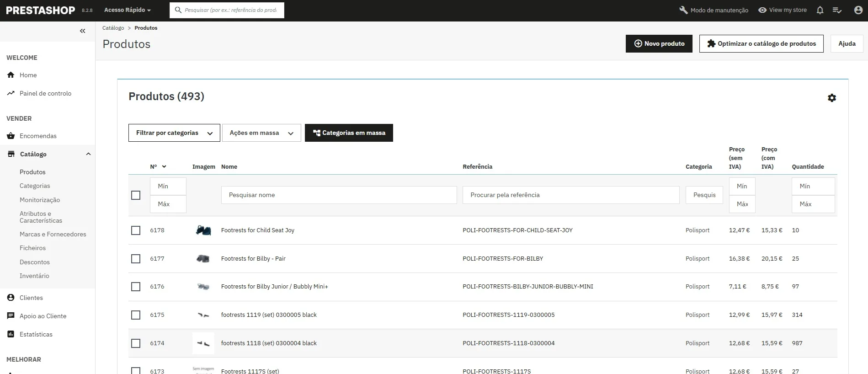
Task: Open Monitorização submenu item
Action: point(40,200)
